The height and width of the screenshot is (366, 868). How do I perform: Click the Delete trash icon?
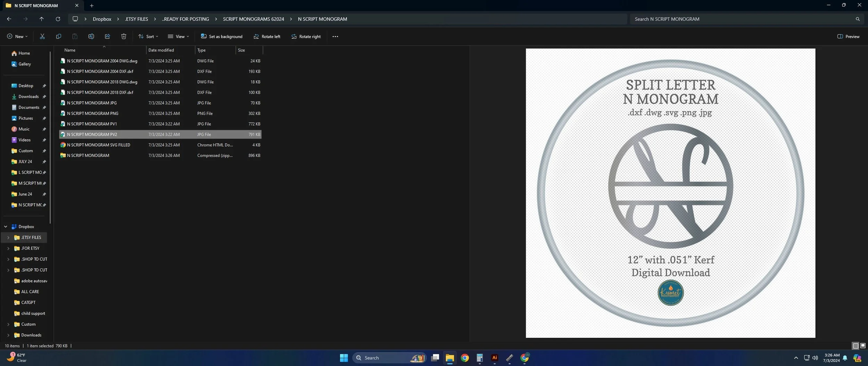point(124,36)
